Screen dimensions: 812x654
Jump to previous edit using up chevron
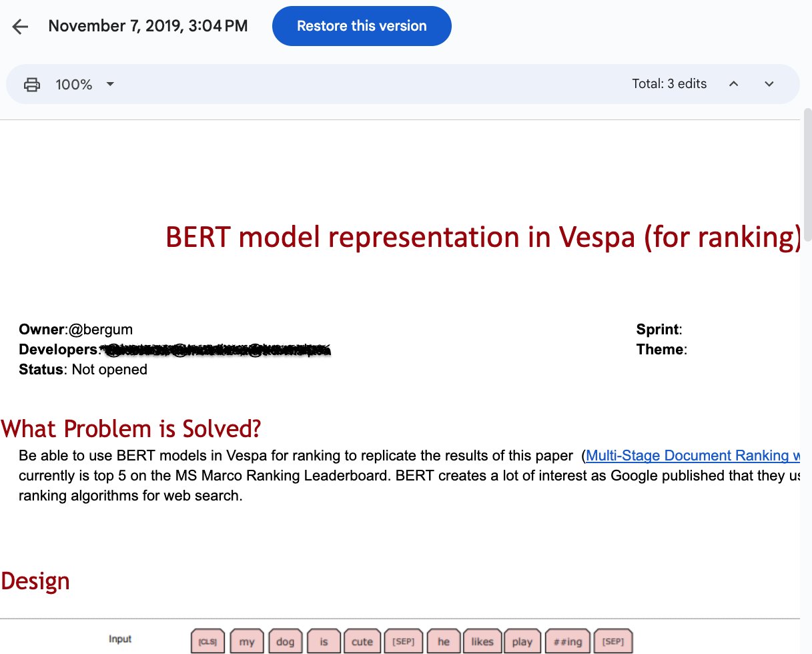pyautogui.click(x=734, y=84)
